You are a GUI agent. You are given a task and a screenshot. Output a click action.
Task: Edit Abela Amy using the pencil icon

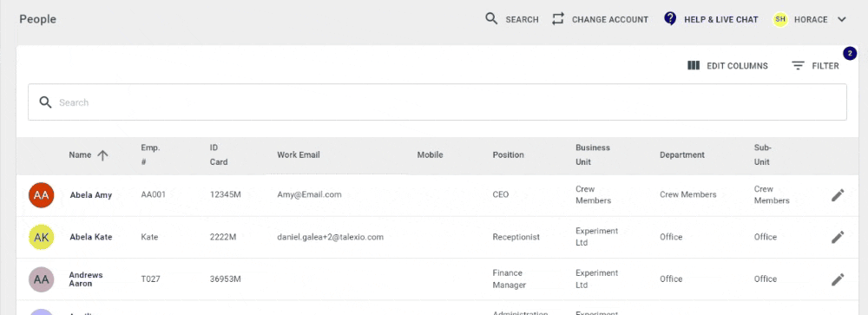838,195
